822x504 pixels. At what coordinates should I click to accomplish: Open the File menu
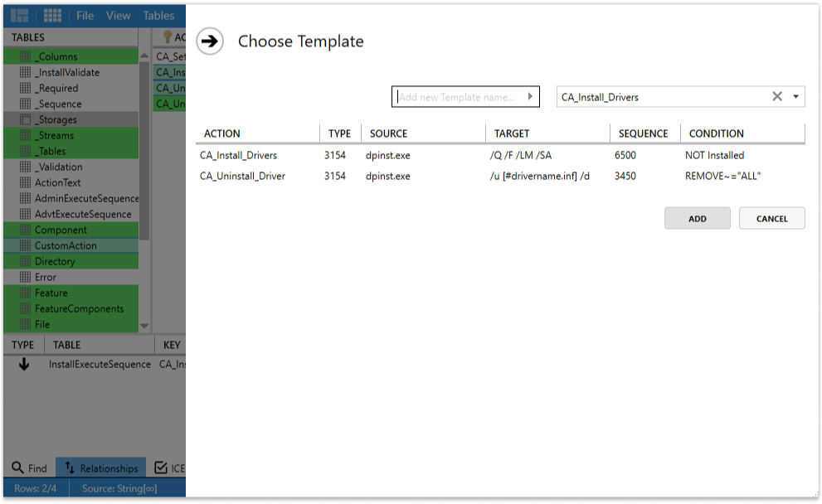coord(85,16)
